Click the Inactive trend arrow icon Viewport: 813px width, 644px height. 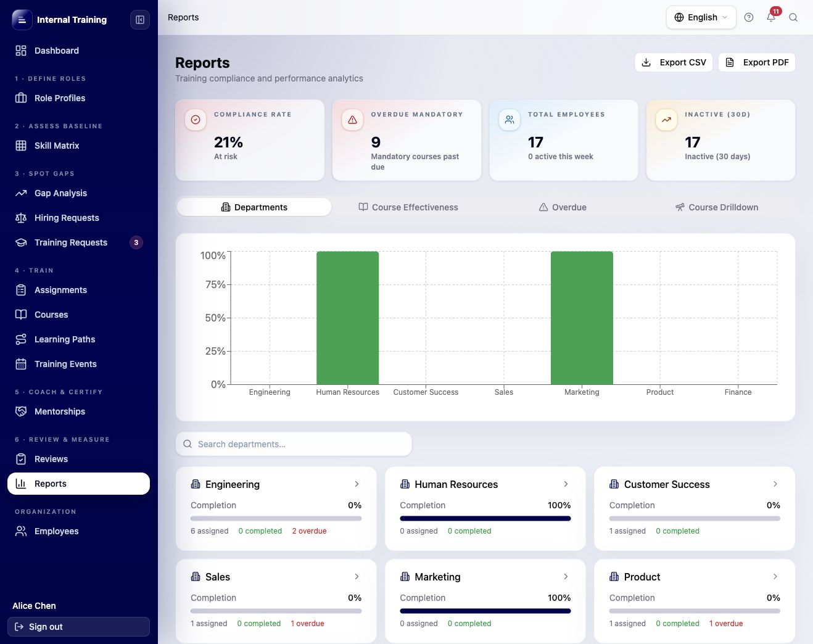point(666,120)
